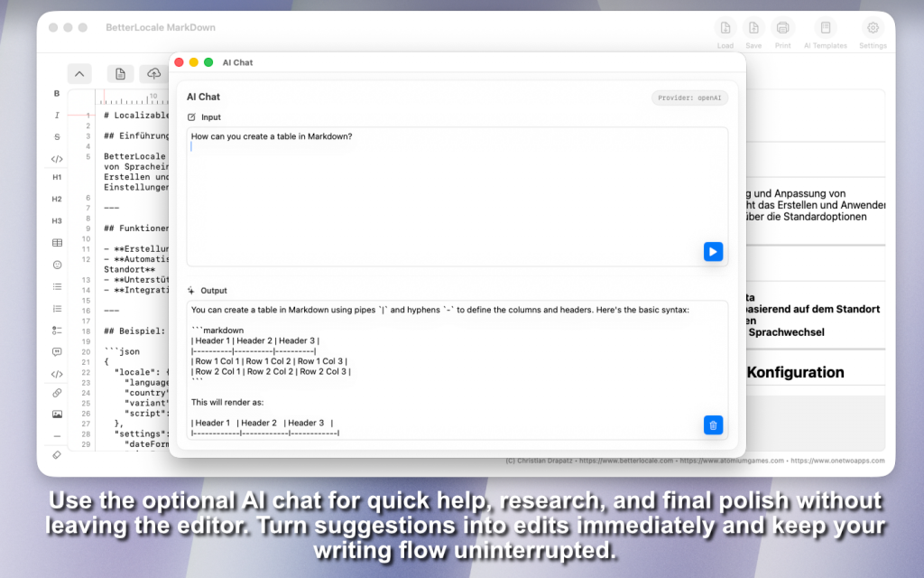924x578 pixels.
Task: Insert a blockquote from the sidebar
Action: click(x=57, y=352)
